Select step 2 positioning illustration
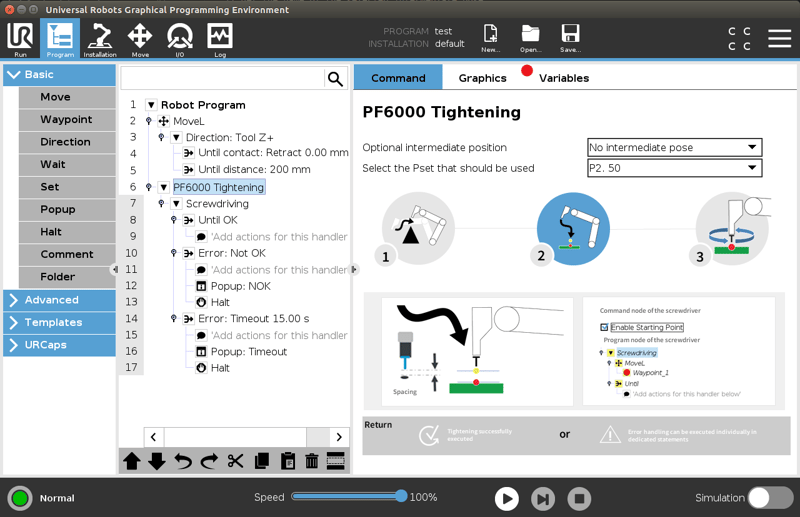 573,228
